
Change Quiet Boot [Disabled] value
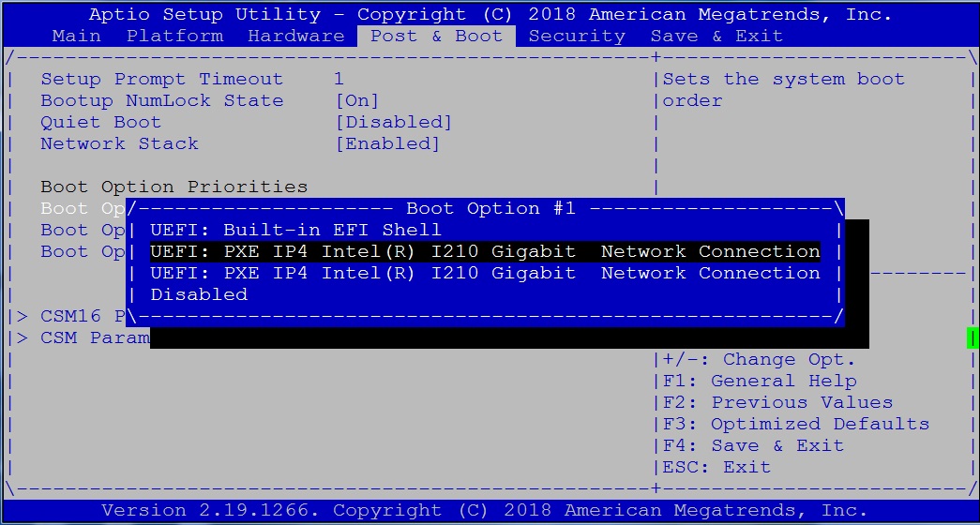(x=393, y=122)
